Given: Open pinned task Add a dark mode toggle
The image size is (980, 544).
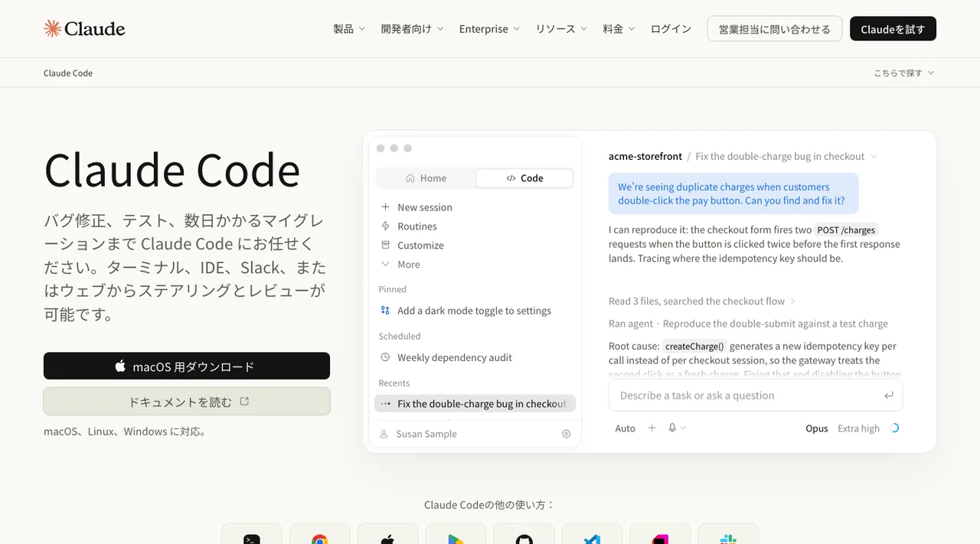Looking at the screenshot, I should 474,311.
